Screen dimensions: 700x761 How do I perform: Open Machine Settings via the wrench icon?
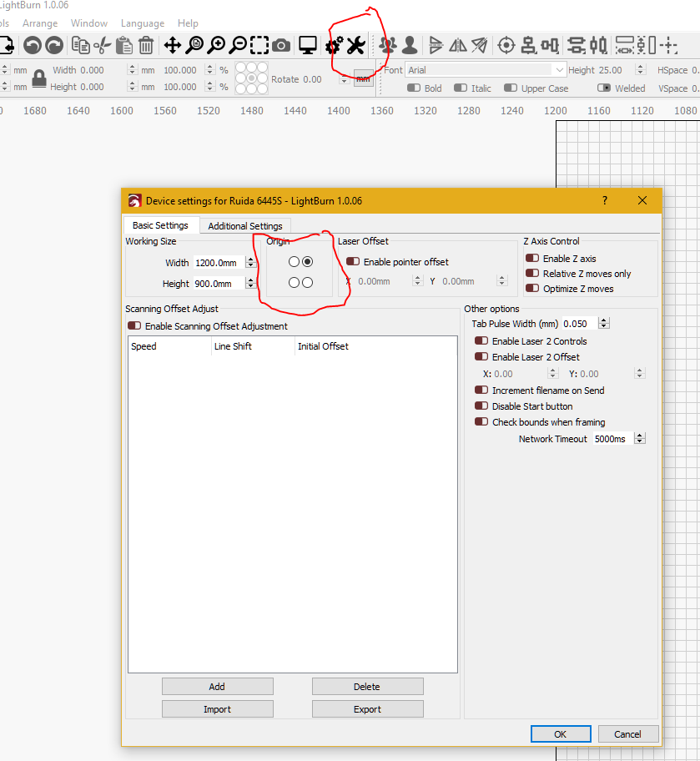click(355, 46)
